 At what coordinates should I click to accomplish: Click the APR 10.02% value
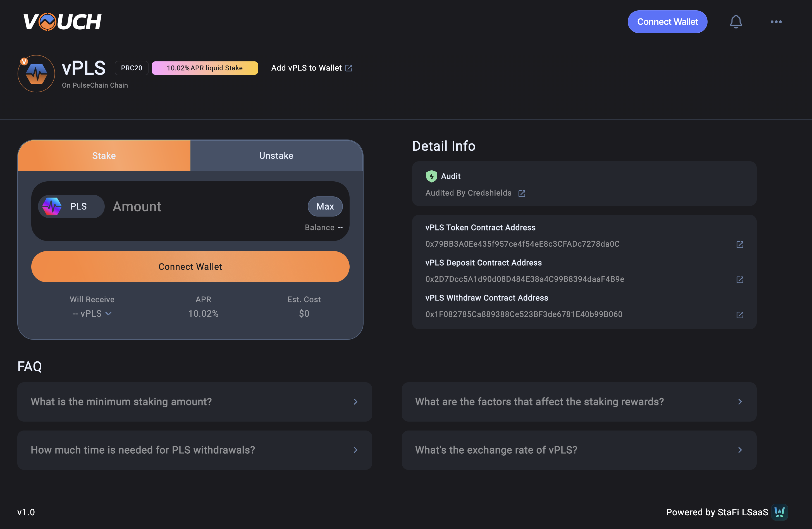[x=203, y=314]
